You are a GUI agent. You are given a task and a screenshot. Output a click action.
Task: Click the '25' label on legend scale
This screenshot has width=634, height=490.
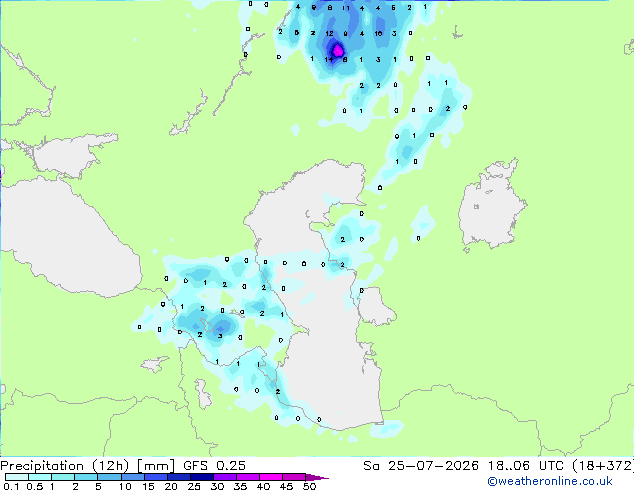pos(194,486)
